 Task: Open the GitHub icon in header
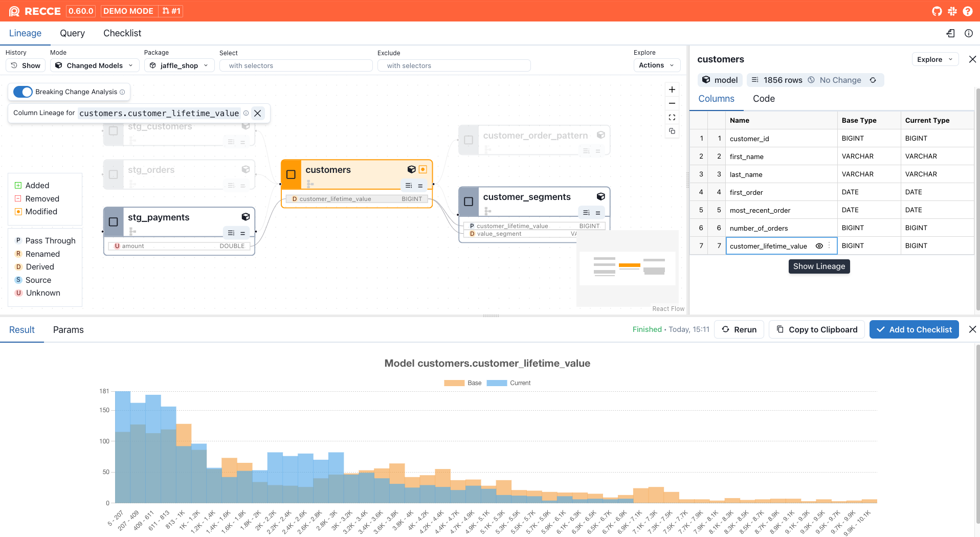[x=937, y=11]
